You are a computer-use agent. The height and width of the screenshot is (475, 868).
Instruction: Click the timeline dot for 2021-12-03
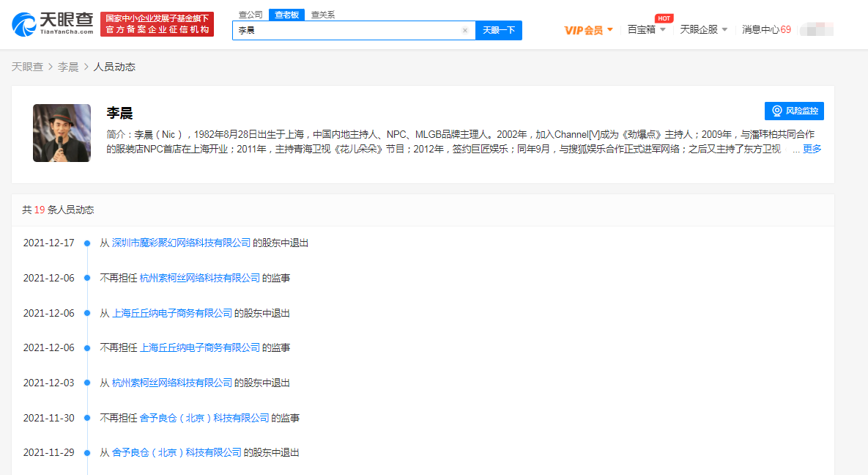pos(87,383)
